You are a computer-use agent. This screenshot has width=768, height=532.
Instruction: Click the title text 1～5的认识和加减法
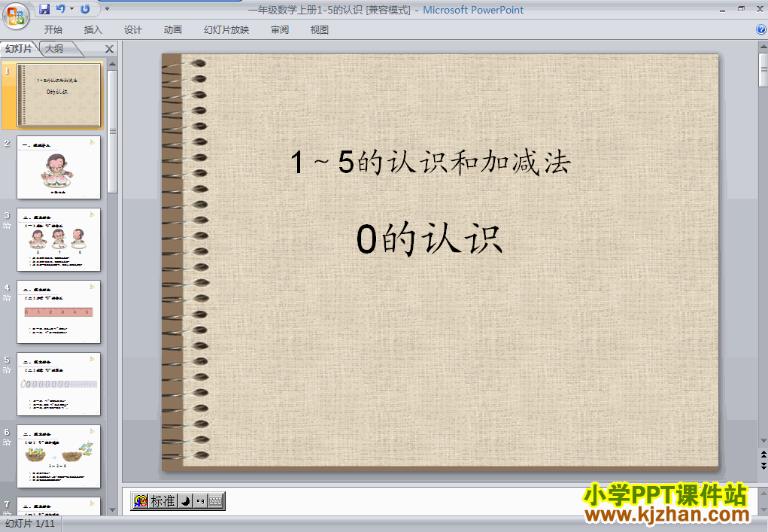(x=430, y=162)
